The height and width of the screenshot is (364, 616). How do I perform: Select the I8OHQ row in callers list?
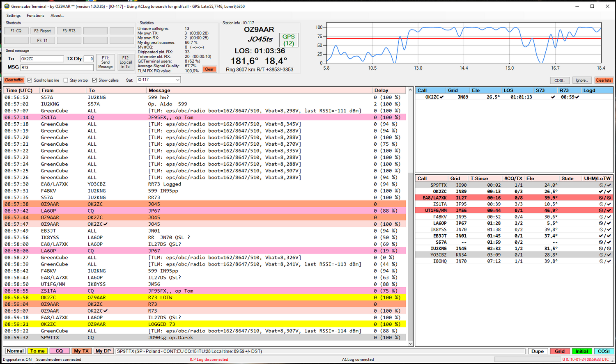[x=514, y=261]
